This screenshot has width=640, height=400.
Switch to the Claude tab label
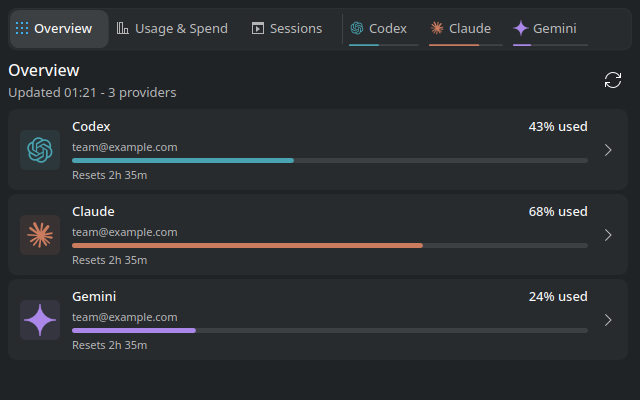pyautogui.click(x=470, y=29)
